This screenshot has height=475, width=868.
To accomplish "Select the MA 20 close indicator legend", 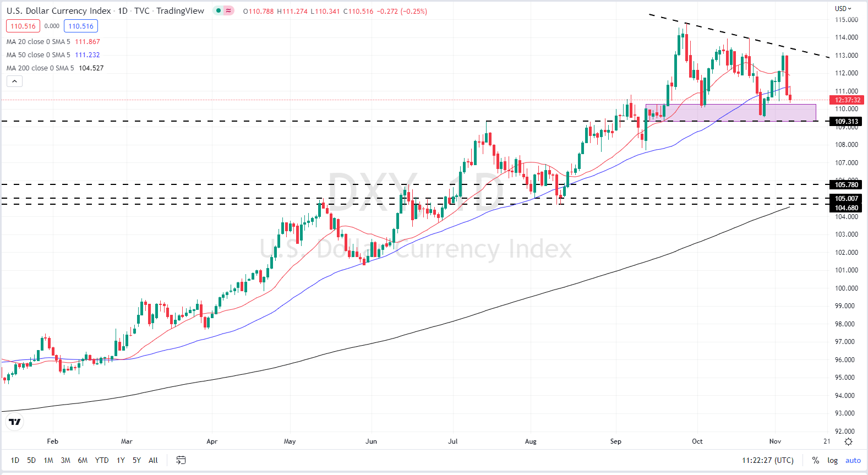I will [x=39, y=42].
